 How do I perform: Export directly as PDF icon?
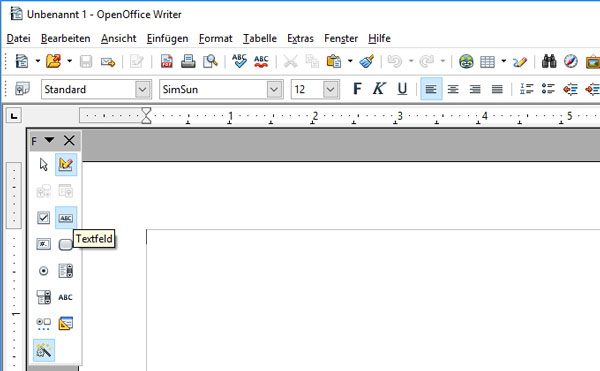coord(166,61)
